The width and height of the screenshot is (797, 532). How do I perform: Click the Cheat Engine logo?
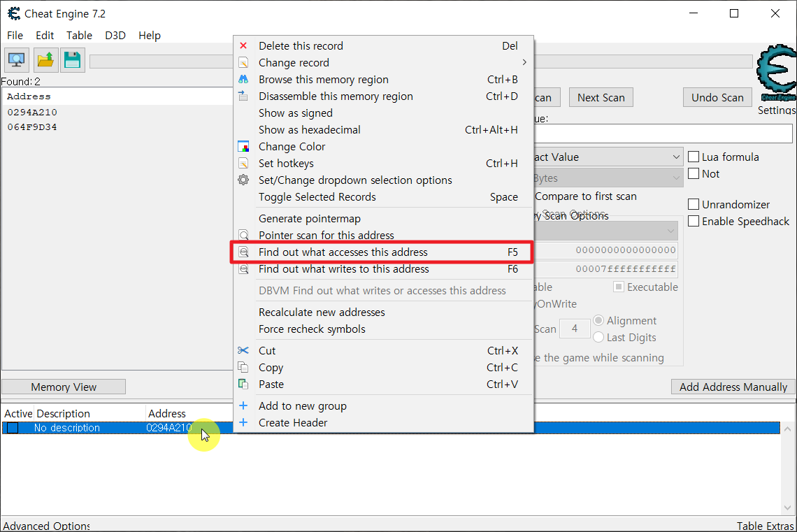pyautogui.click(x=776, y=73)
